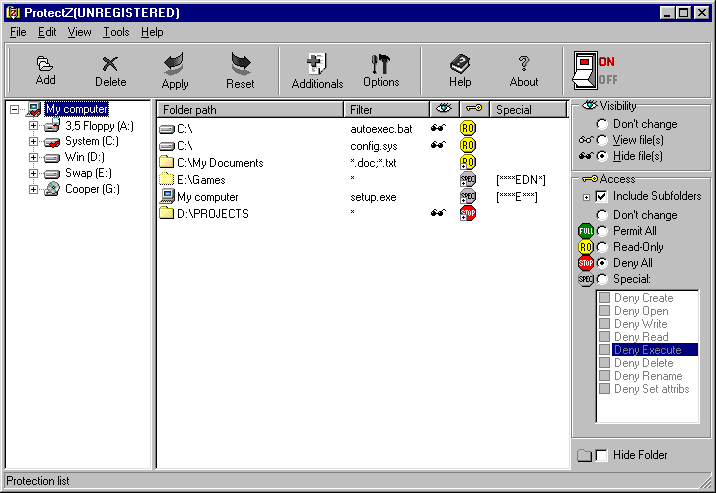Open Additionals from the toolbar
Image resolution: width=716 pixels, height=493 pixels.
(x=317, y=70)
